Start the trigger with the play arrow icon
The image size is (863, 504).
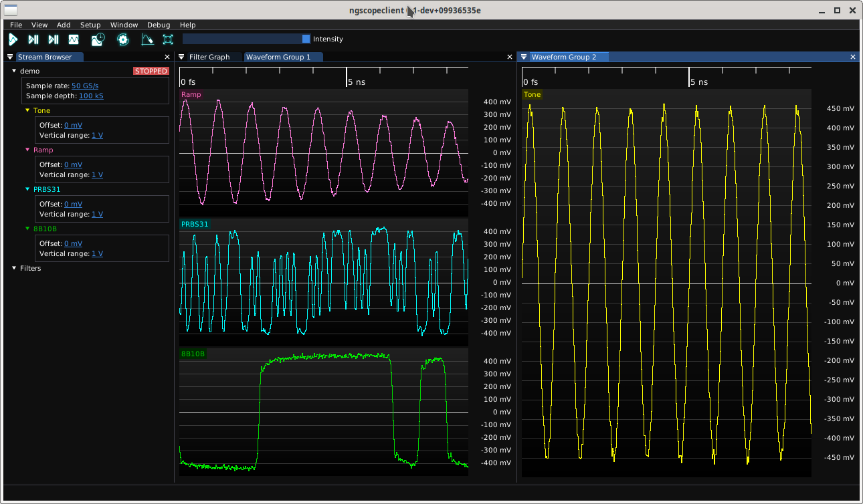coord(13,39)
